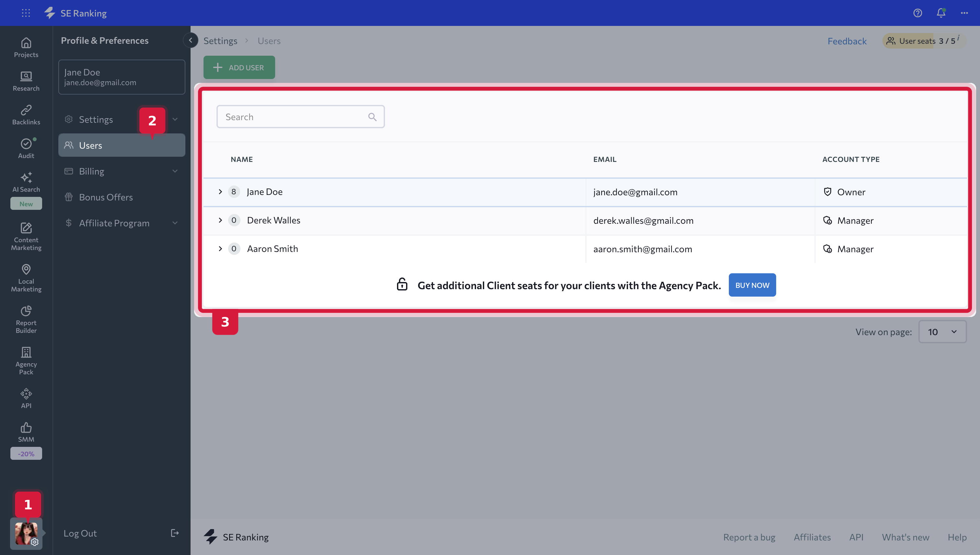The height and width of the screenshot is (555, 980).
Task: Click the BUY NOW button
Action: point(752,285)
